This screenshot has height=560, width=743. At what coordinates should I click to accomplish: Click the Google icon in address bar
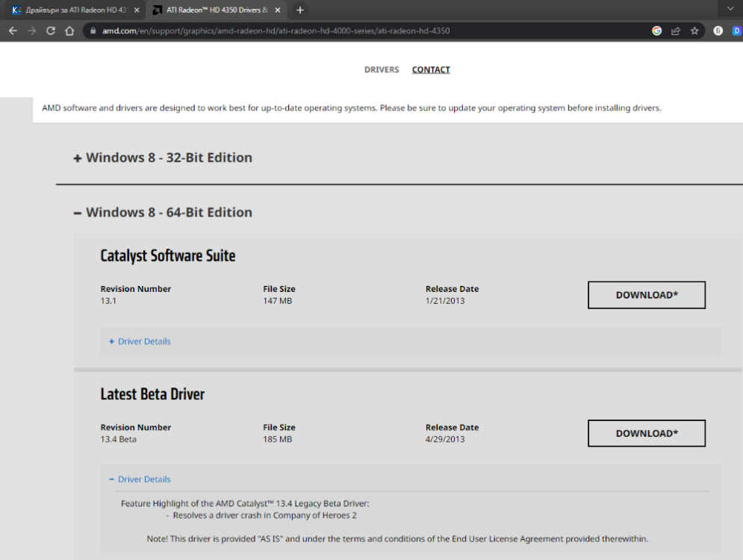657,31
